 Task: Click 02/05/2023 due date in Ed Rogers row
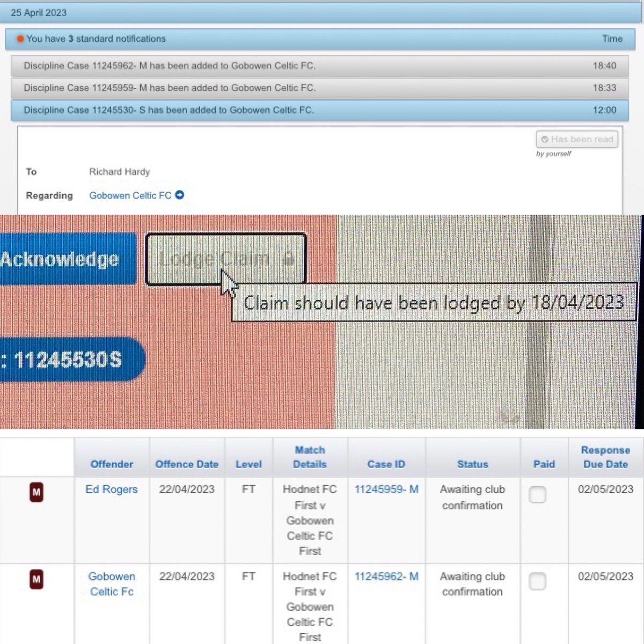point(605,489)
